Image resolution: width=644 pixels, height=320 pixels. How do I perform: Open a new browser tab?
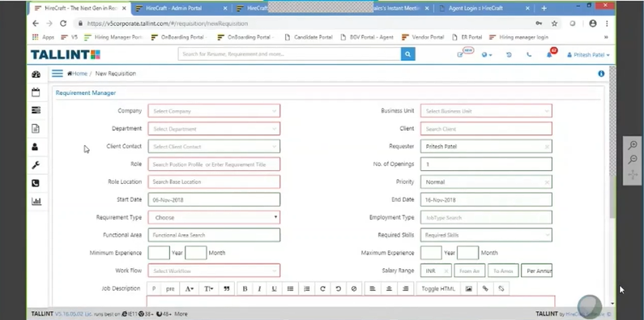point(544,8)
